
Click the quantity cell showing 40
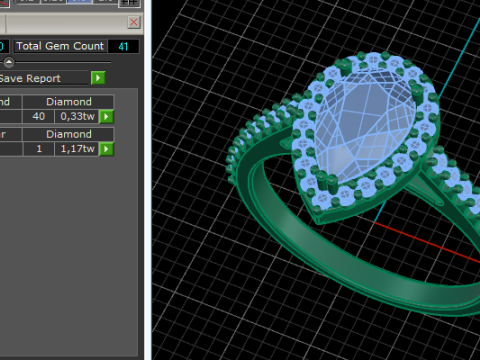click(x=39, y=116)
